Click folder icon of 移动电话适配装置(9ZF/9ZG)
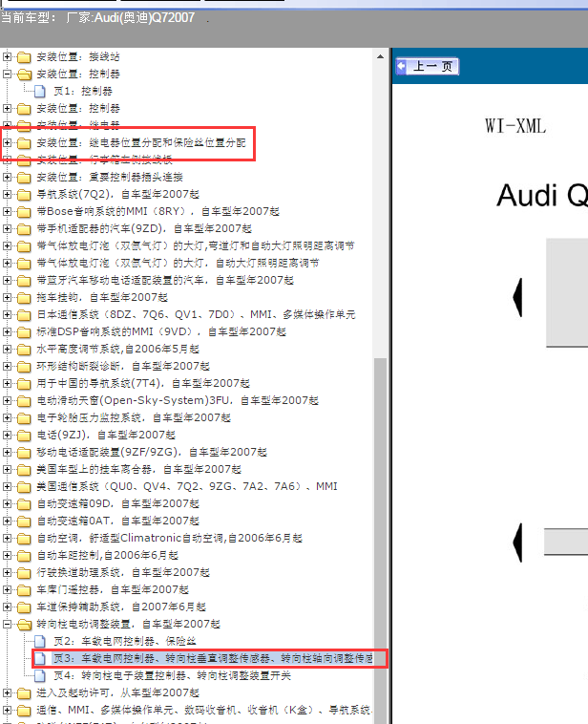 tap(24, 453)
